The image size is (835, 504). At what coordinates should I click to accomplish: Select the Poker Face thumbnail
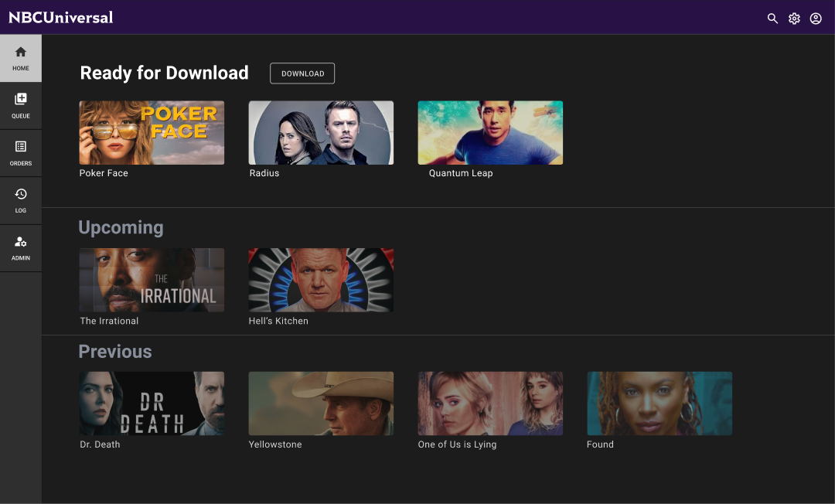pyautogui.click(x=152, y=132)
